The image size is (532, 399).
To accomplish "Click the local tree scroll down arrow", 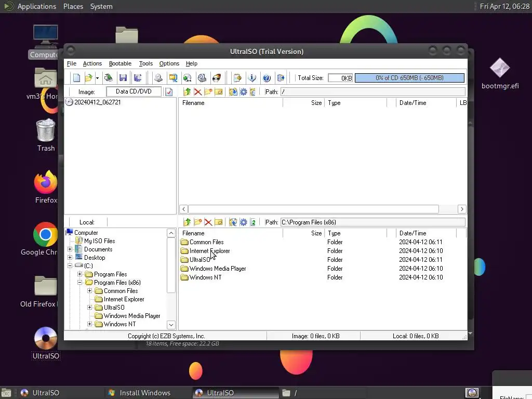I will tap(171, 325).
